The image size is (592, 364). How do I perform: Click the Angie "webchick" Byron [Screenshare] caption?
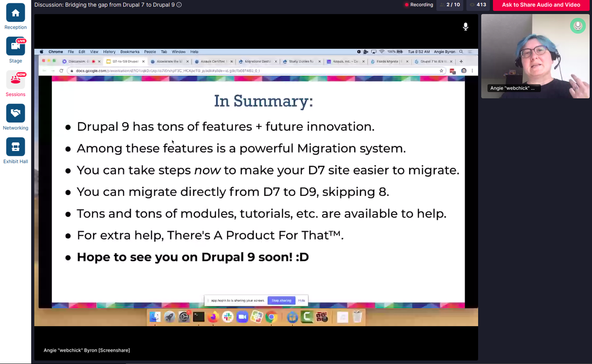coord(86,350)
